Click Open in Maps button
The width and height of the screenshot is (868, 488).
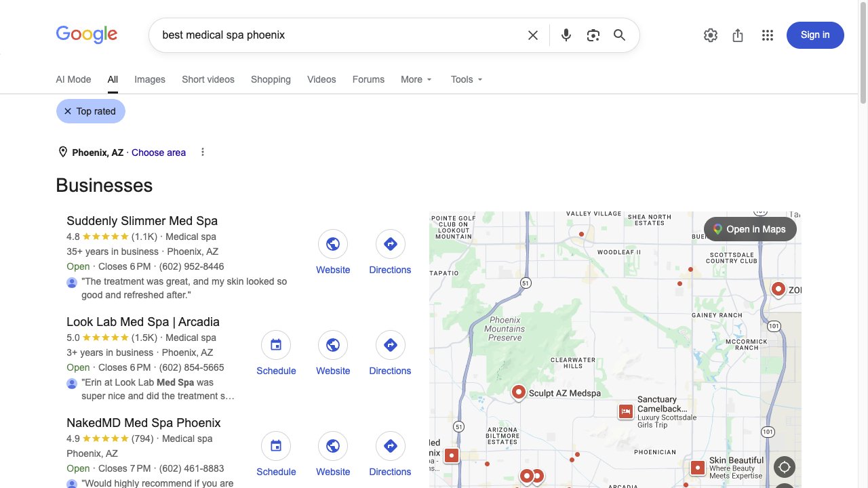pyautogui.click(x=750, y=229)
